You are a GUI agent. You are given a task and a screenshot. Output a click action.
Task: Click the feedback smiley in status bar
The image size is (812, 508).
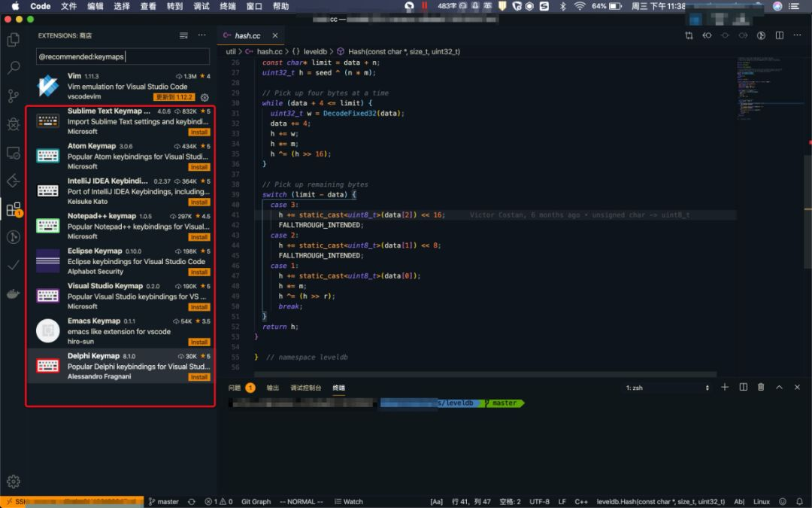click(x=783, y=501)
